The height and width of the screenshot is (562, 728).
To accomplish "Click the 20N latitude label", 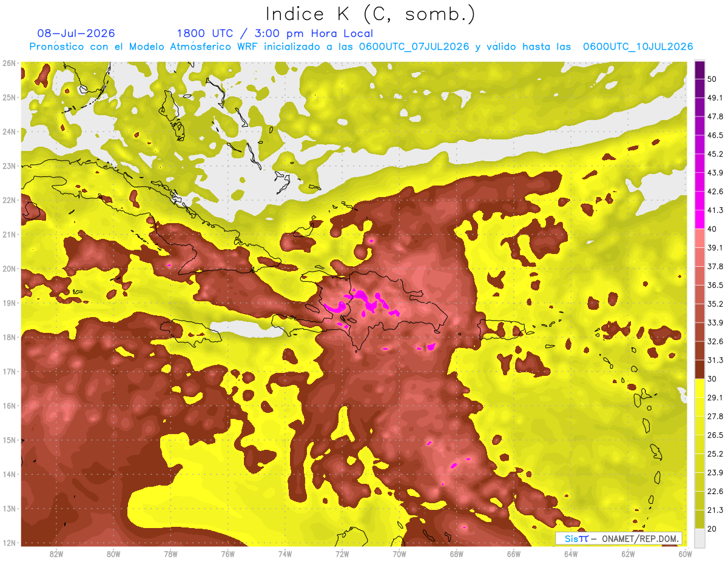I will point(9,269).
